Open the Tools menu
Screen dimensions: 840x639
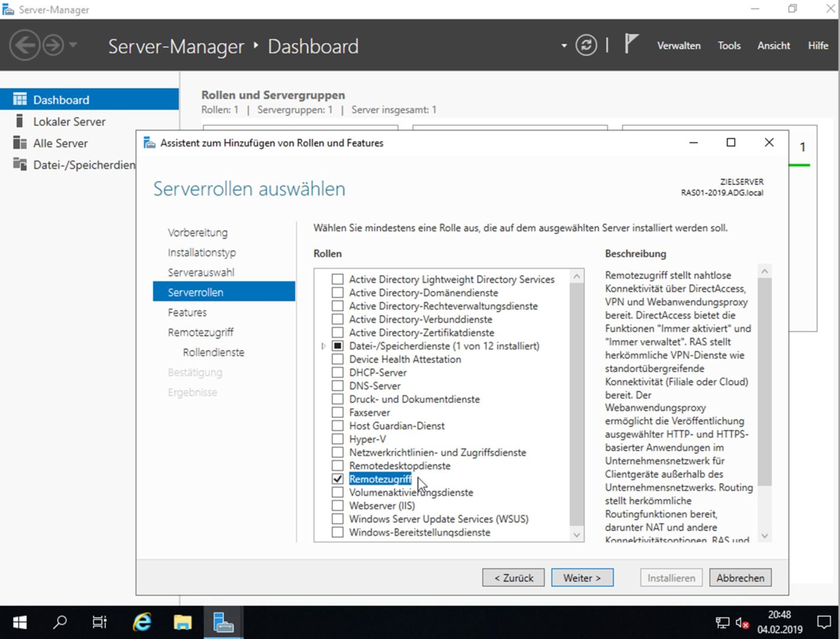[x=729, y=46]
